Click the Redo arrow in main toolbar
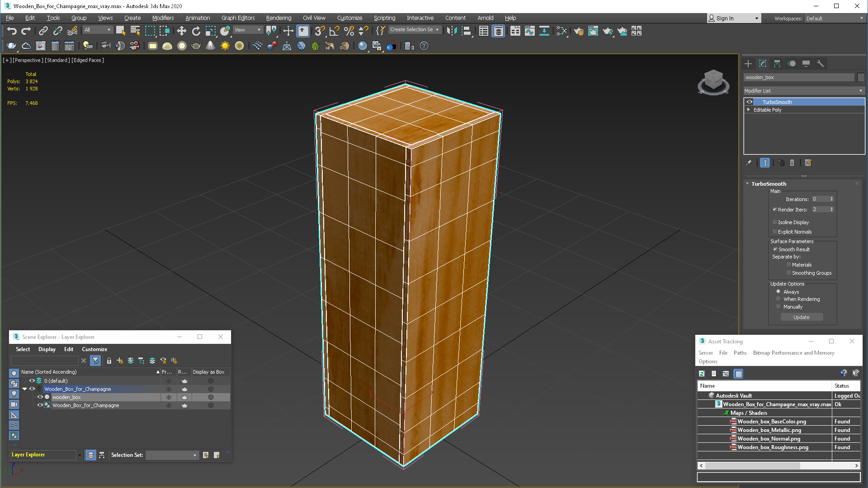The width and height of the screenshot is (868, 488). click(x=26, y=31)
